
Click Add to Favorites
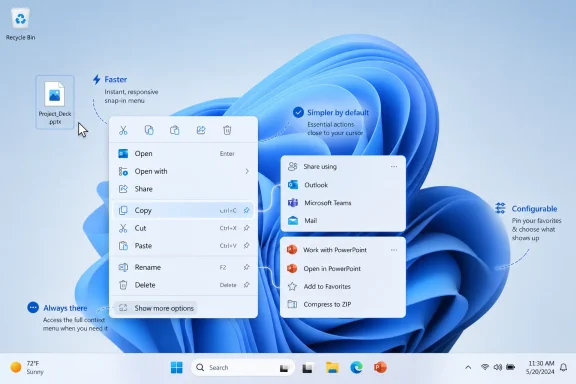[x=343, y=286]
